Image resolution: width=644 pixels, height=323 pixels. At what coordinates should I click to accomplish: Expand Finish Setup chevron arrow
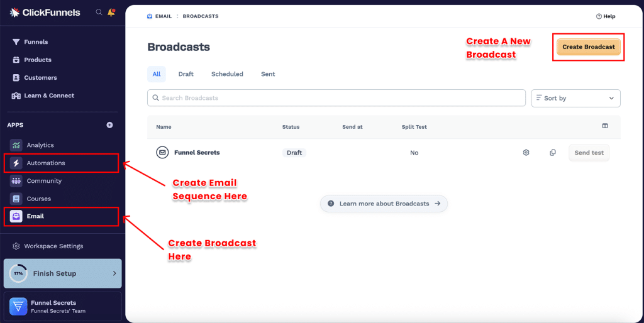114,273
